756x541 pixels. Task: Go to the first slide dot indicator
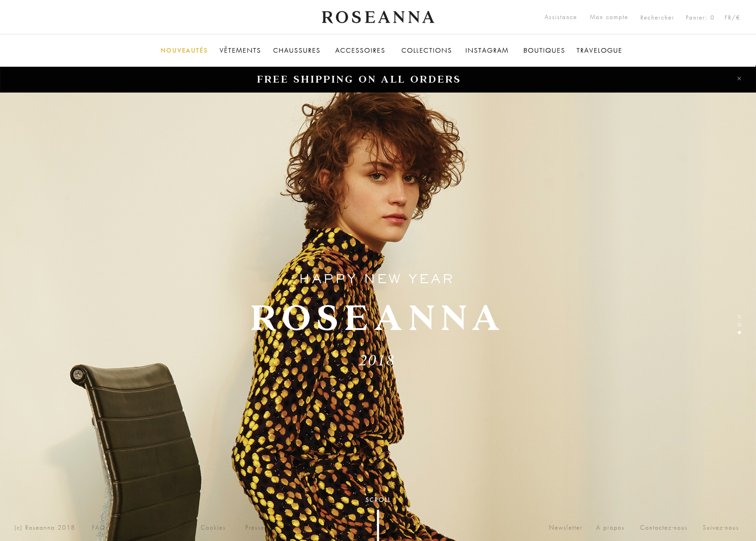[x=739, y=316]
